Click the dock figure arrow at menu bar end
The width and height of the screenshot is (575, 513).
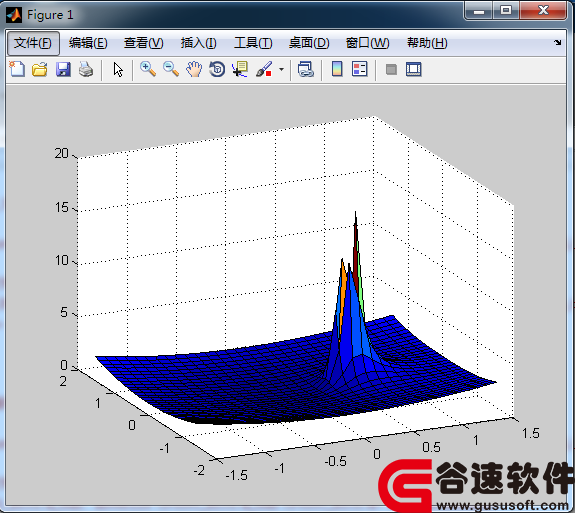tap(558, 43)
